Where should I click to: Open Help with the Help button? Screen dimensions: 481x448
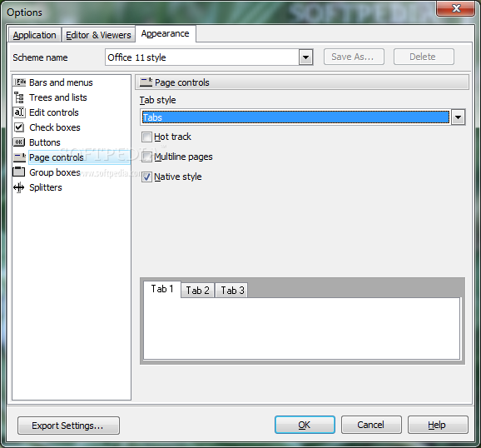point(438,425)
